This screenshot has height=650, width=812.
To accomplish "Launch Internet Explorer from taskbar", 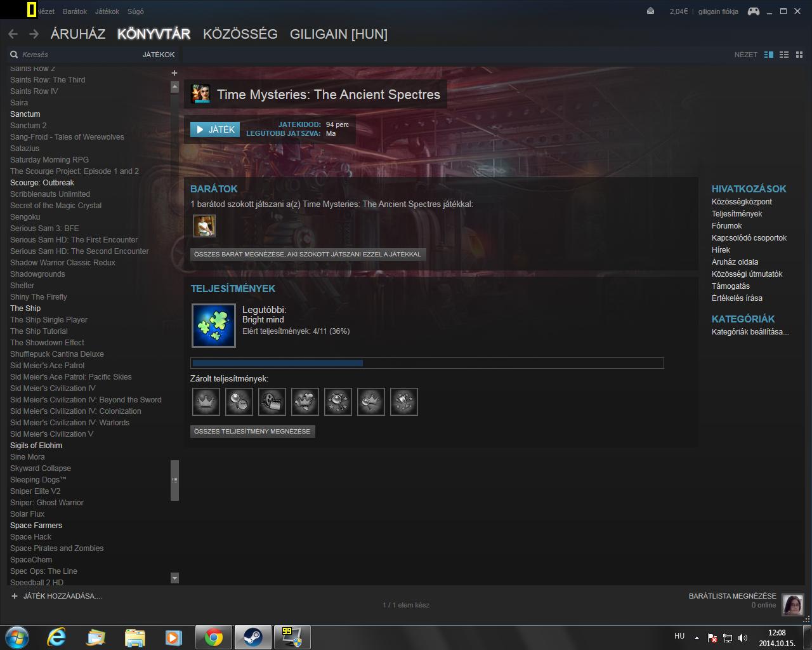I will tap(56, 637).
